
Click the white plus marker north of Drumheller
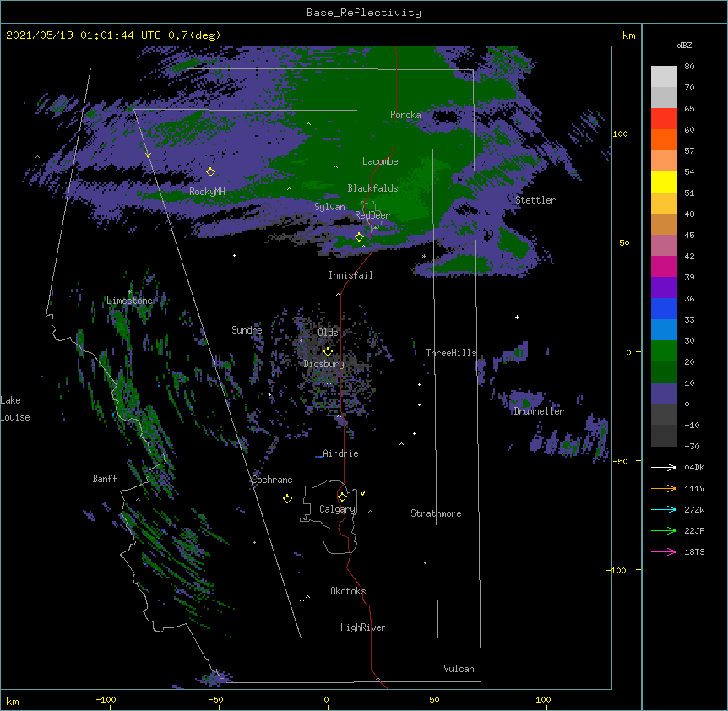click(x=517, y=317)
